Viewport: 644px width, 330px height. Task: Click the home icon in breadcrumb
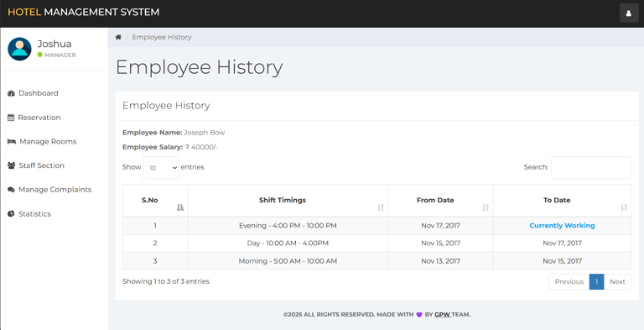click(118, 37)
